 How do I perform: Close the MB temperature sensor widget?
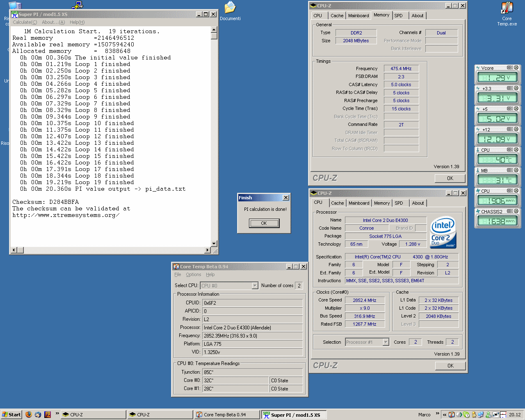[516, 170]
